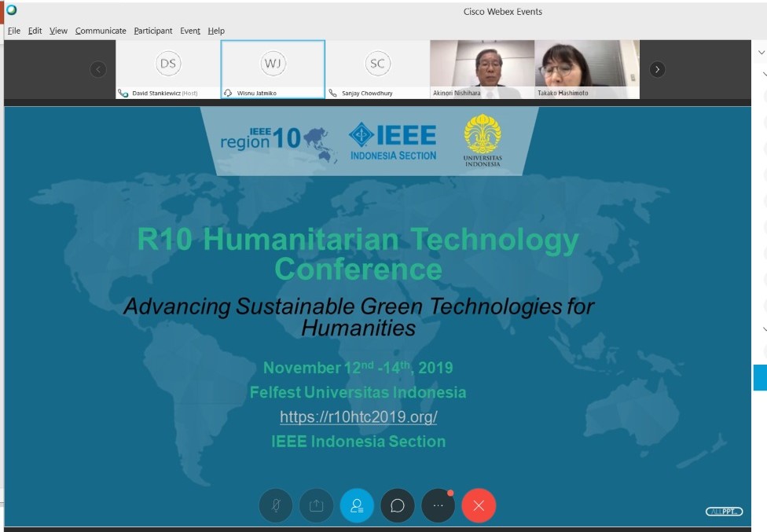
Task: Click the name label David Stankiewicz (Host)
Action: pos(165,93)
